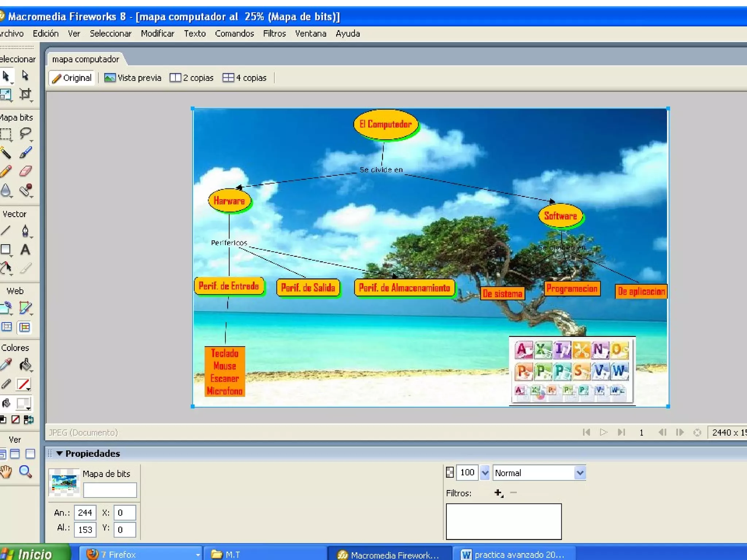
Task: Select the Lasso tool
Action: pyautogui.click(x=25, y=134)
